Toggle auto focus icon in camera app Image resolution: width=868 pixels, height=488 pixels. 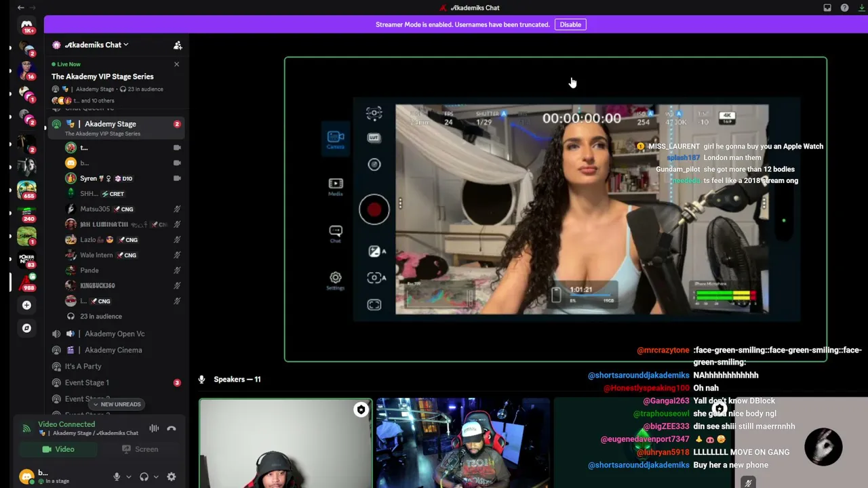(376, 277)
